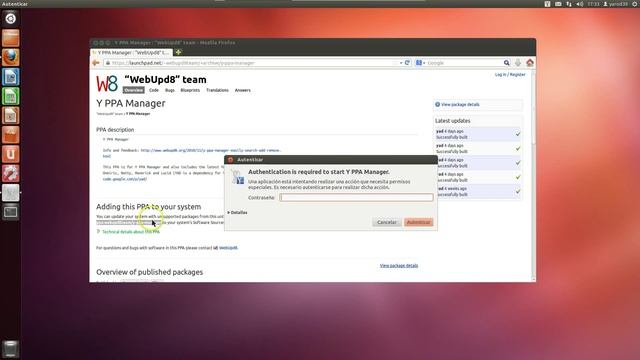640x360 pixels.
Task: Switch to the Answers tab
Action: [x=242, y=90]
